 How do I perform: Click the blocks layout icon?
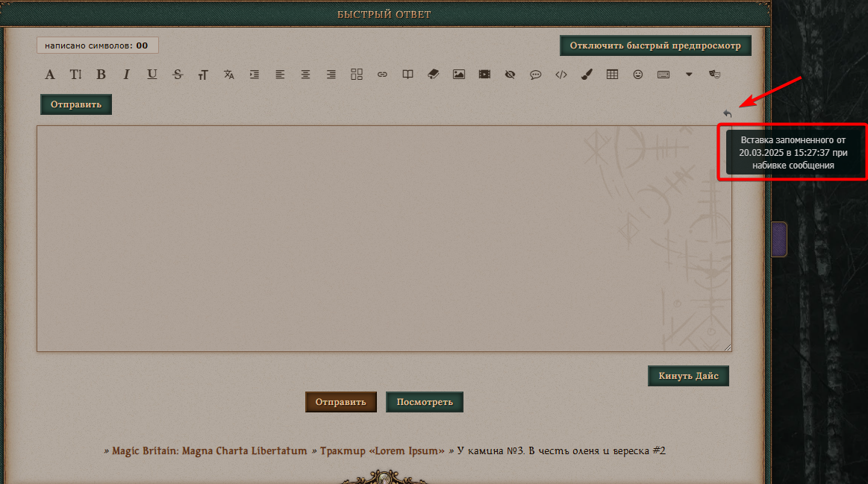[x=357, y=75]
